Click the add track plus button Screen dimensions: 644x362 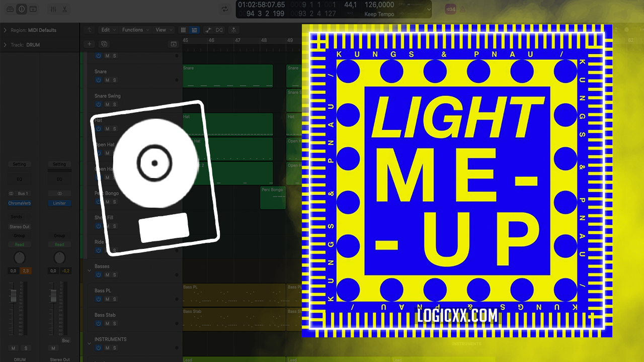pos(90,44)
